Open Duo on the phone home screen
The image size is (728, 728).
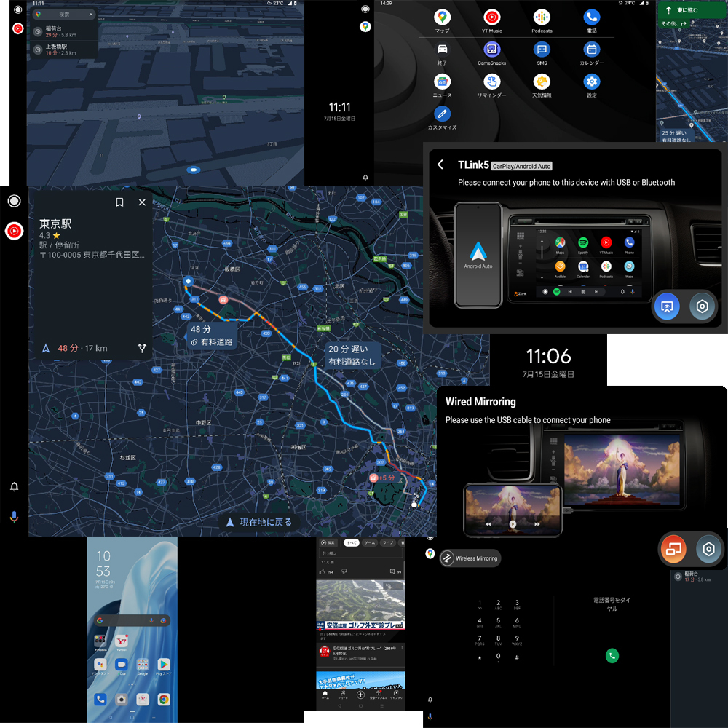coord(122,666)
